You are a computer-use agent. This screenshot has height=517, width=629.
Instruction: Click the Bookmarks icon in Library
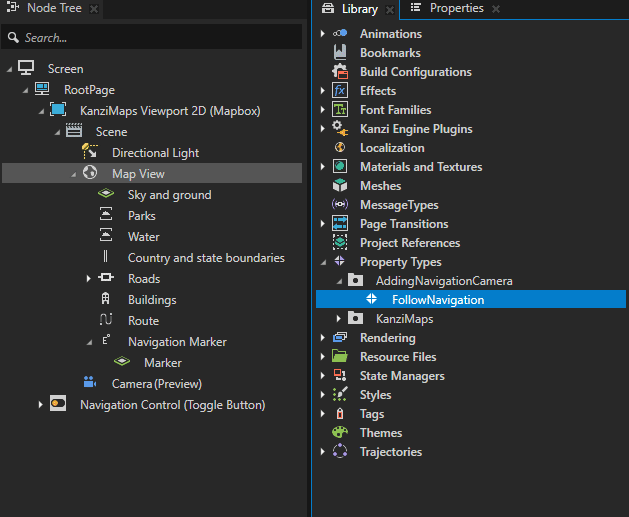click(340, 53)
